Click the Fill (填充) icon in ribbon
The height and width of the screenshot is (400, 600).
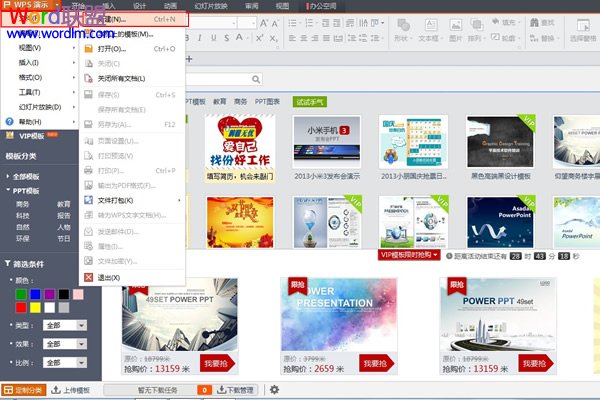coord(496,21)
